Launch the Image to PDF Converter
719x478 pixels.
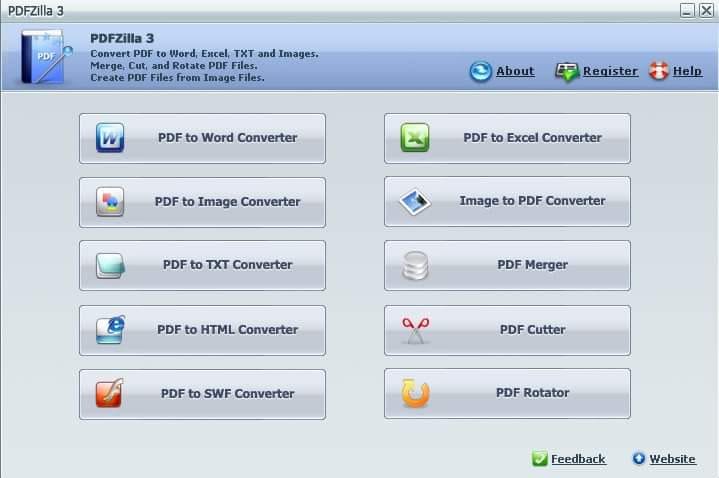[507, 201]
